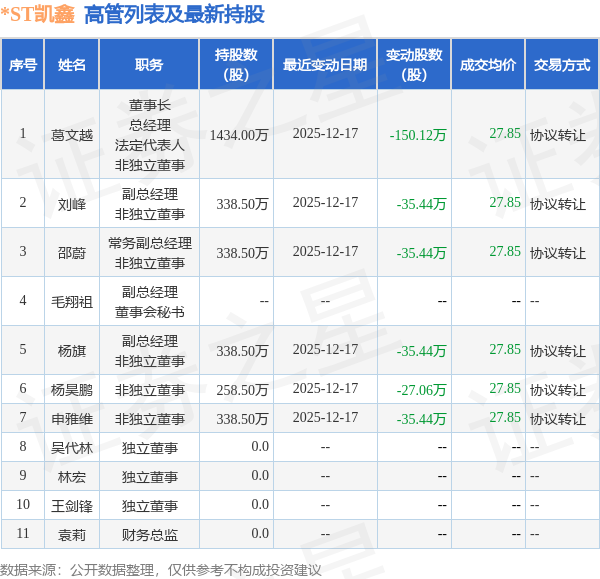Image resolution: width=600 pixels, height=579 pixels.
Task: Click the -27.06万 change value
Action: (x=421, y=390)
